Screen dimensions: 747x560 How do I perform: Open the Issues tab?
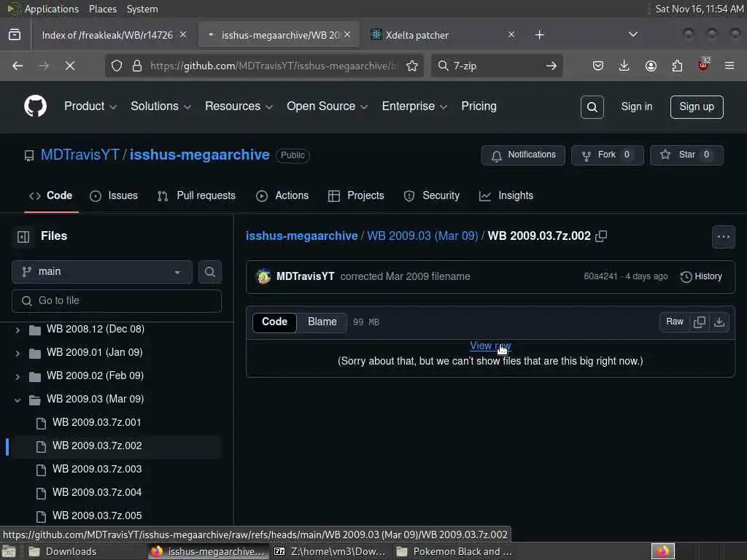coord(114,195)
